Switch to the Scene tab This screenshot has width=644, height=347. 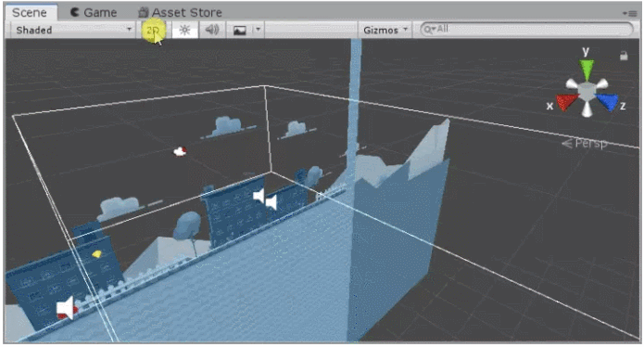[x=30, y=12]
